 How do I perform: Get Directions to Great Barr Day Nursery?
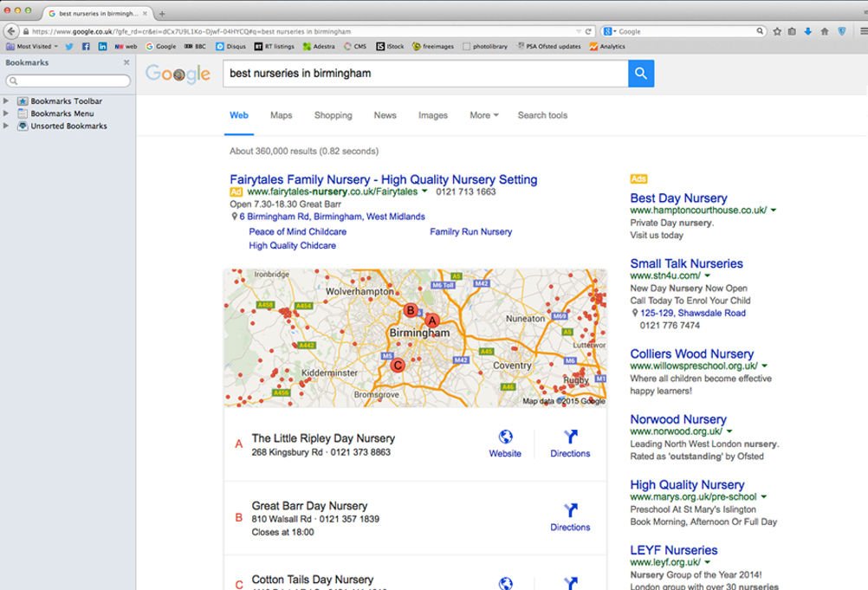[570, 517]
